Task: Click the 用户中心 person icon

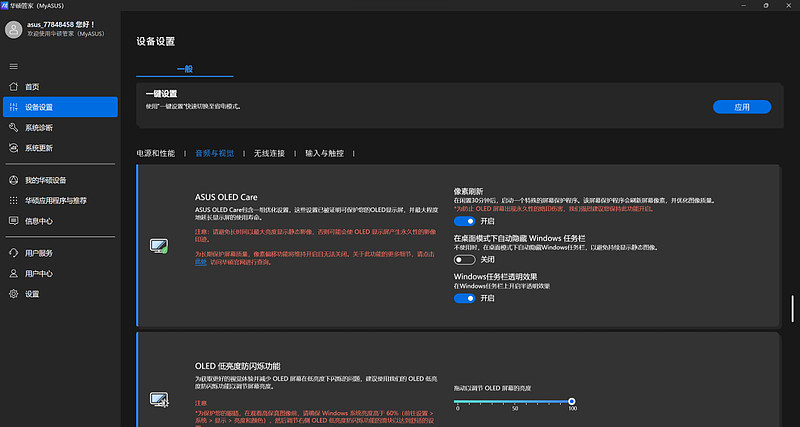Action: [x=14, y=273]
